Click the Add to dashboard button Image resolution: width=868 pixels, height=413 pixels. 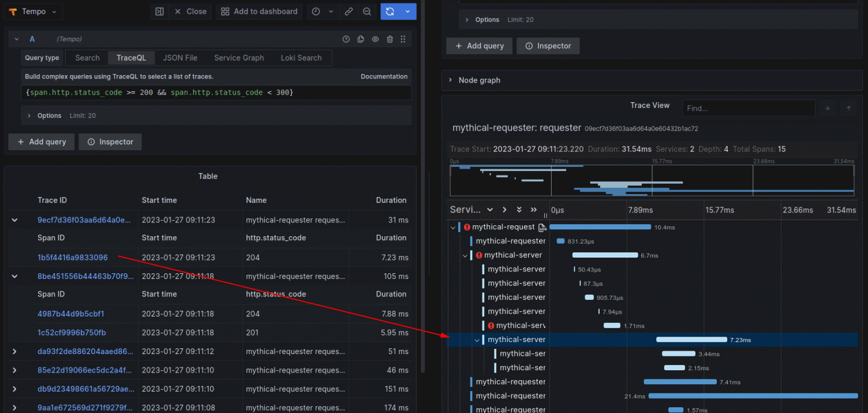(x=259, y=12)
